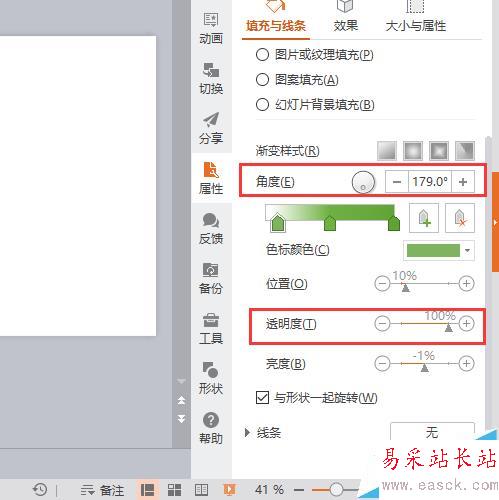Decrease the gradient angle with minus
Viewport: 499px width, 500px height.
pos(397,182)
